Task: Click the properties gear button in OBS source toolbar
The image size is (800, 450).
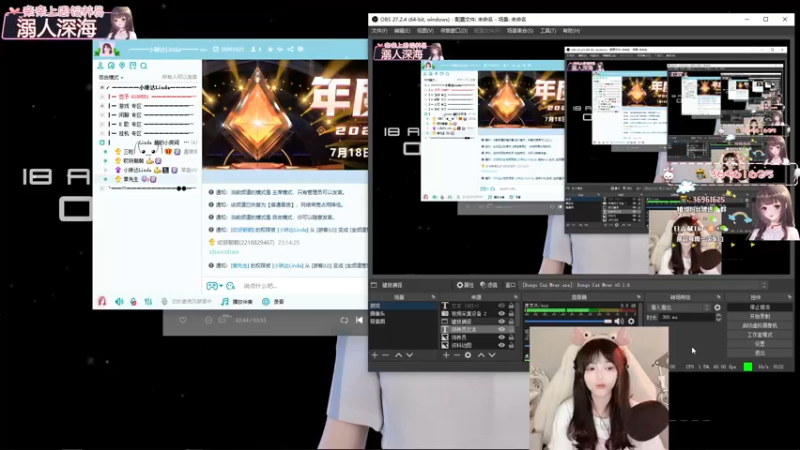Action: click(x=465, y=285)
